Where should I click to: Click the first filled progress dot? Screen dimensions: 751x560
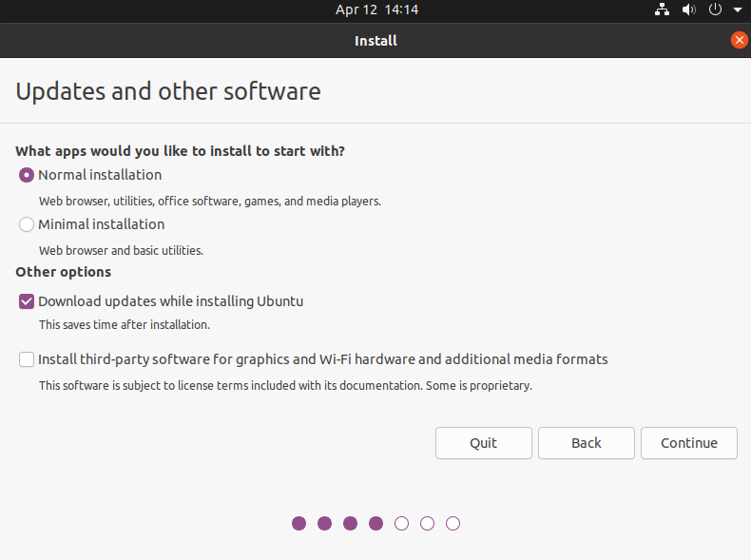coord(298,523)
